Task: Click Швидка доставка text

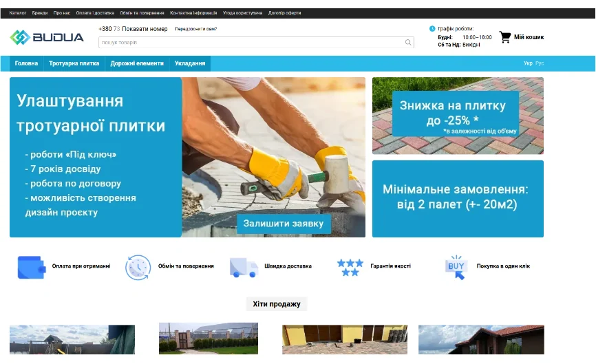Action: pos(288,266)
